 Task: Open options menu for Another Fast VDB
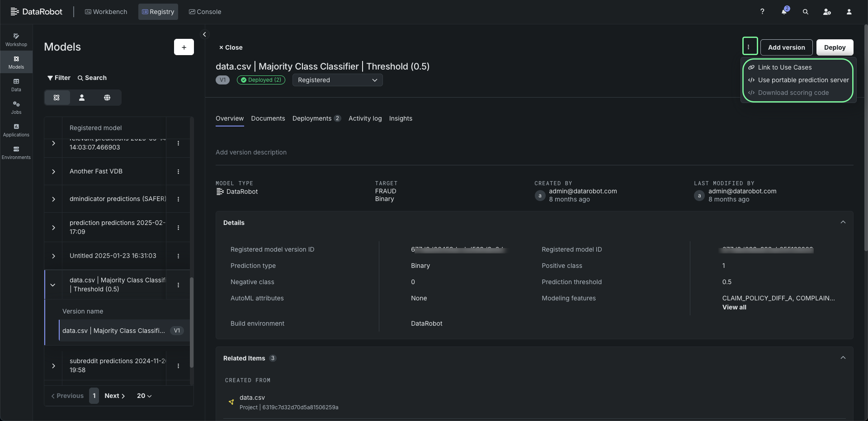[x=178, y=172]
